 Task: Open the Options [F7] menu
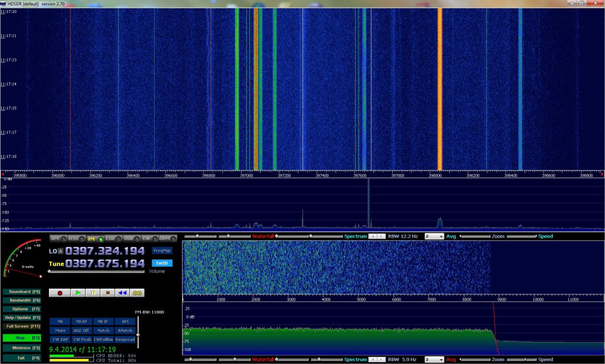(x=21, y=308)
